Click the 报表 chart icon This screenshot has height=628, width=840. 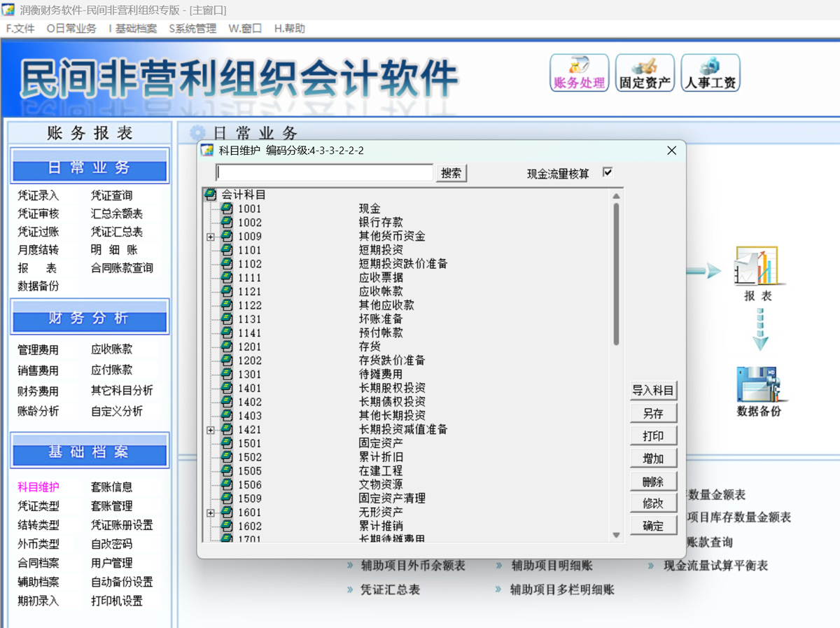758,267
